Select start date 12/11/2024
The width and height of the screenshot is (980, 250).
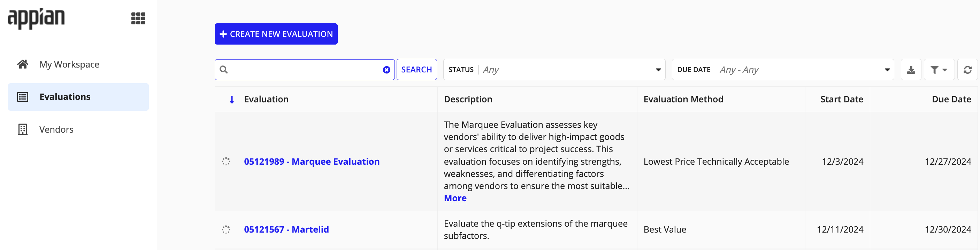tap(840, 229)
